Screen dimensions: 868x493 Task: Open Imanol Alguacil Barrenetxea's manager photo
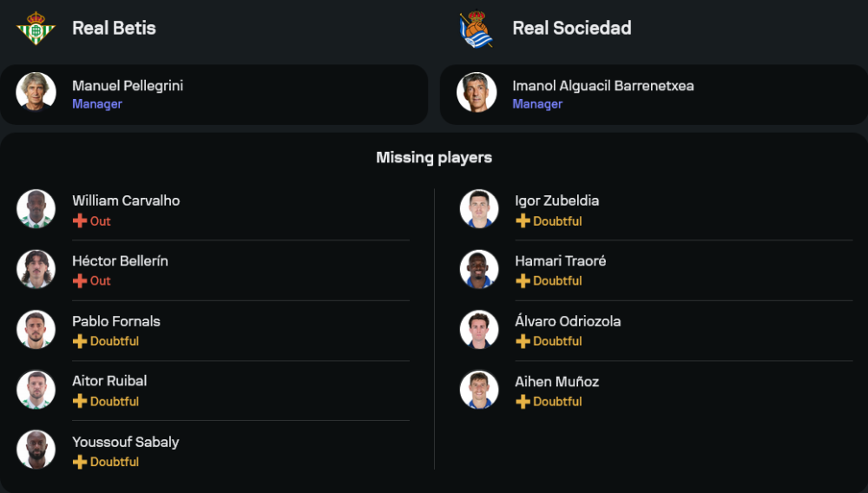477,92
